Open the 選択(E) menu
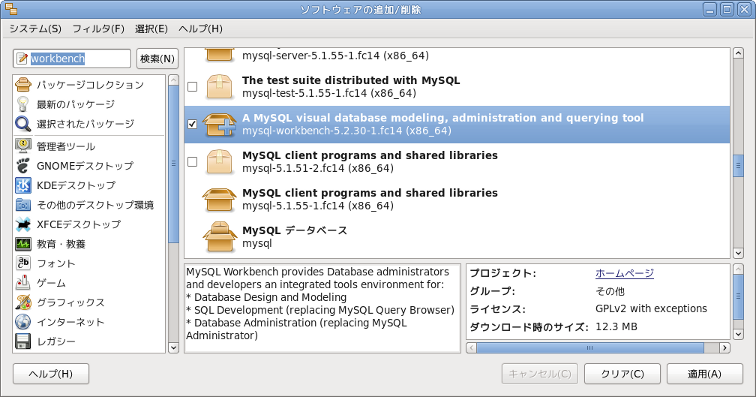 [151, 29]
